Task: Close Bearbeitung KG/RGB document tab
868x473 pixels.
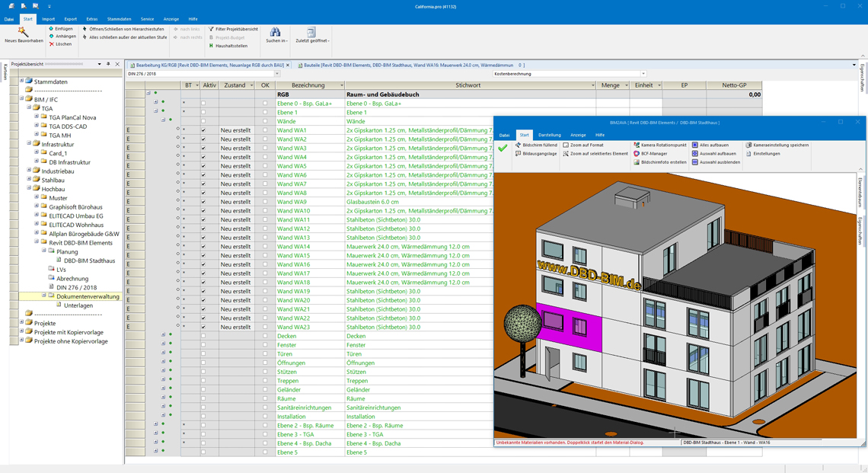Action: click(x=288, y=66)
